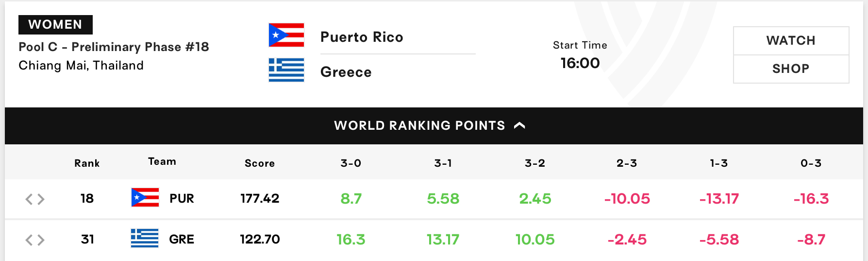Open the SHOP button
The height and width of the screenshot is (261, 868).
[791, 69]
